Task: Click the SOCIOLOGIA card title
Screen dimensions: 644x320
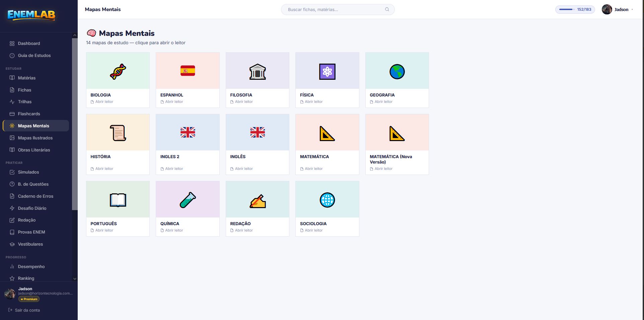Action: [313, 224]
